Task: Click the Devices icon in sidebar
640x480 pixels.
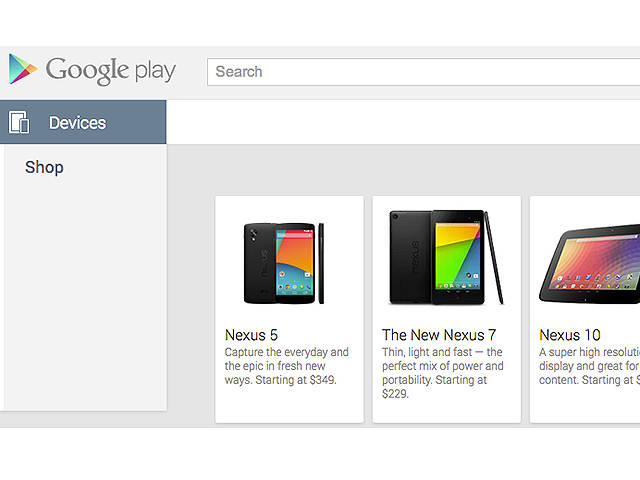Action: point(19,122)
